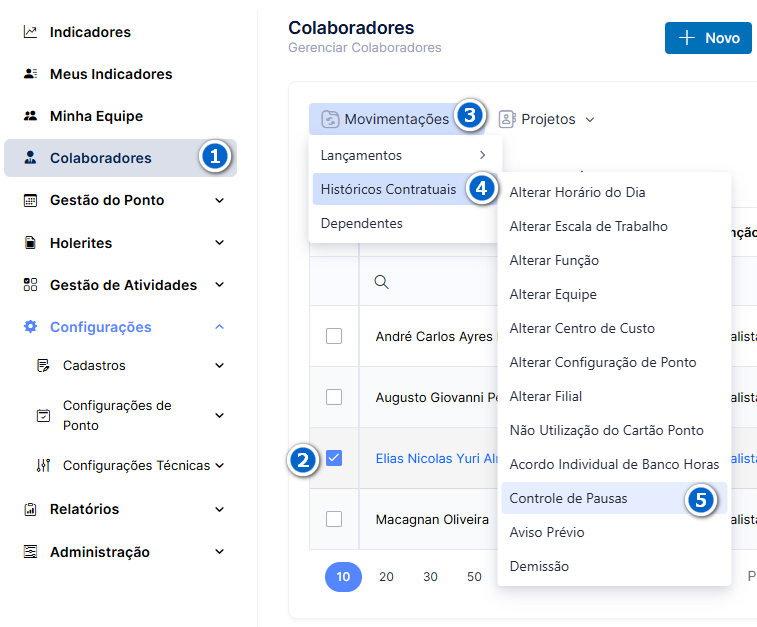Open Elias Nicolas Yuri collaborator link
Screen dimensions: 757x627
tap(436, 458)
